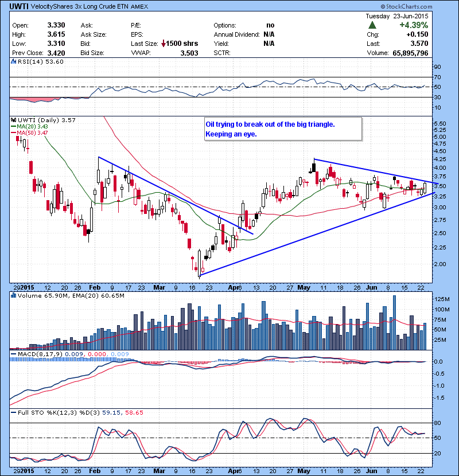Click the 2.00 price axis label
Viewport: 459px width, 476px height.
pos(440,264)
